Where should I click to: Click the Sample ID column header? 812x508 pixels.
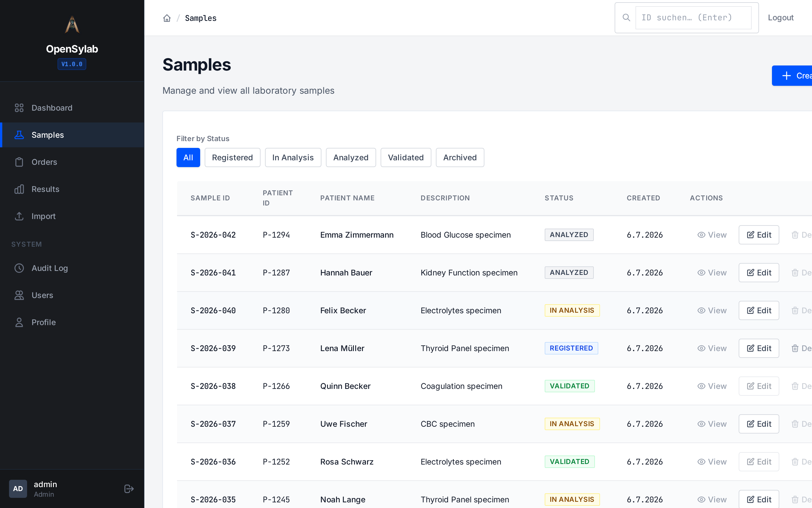point(210,198)
